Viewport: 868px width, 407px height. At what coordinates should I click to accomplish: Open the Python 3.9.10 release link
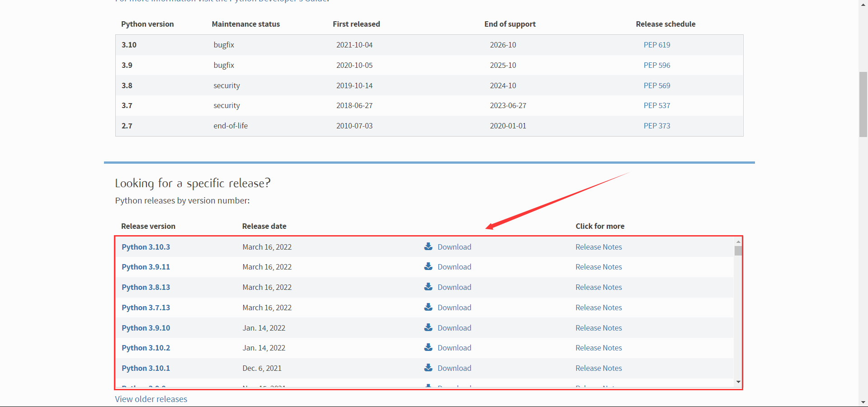pos(146,328)
